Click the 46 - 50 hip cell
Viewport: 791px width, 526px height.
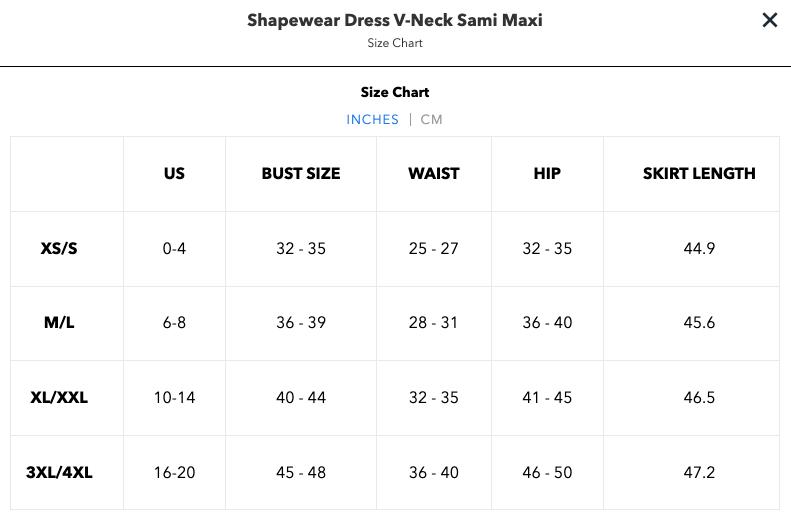point(547,473)
